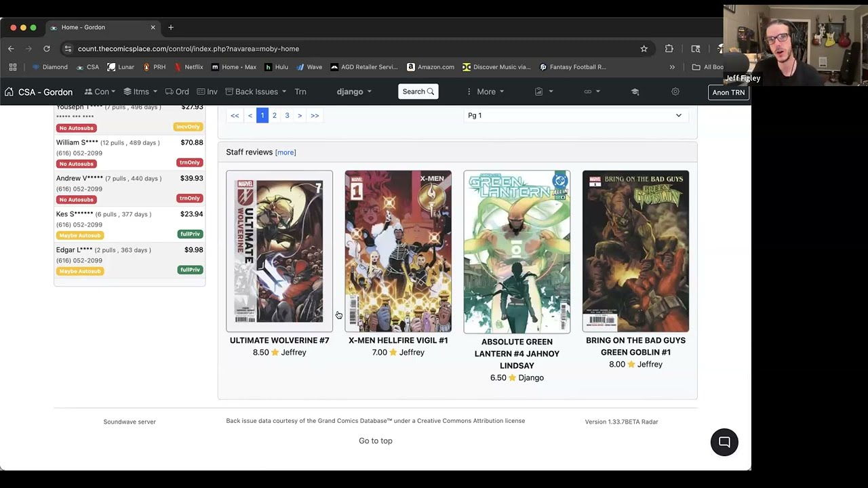Image resolution: width=868 pixels, height=488 pixels.
Task: Go to previous page with < link
Action: tap(250, 115)
